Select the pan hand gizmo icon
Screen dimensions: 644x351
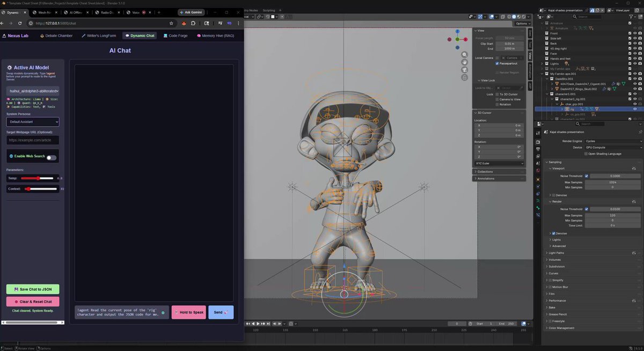(464, 62)
